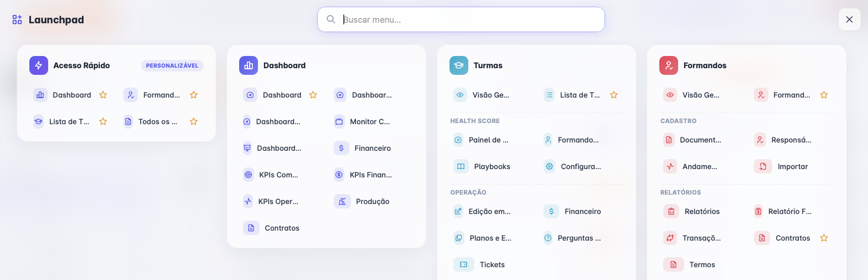Toggle favorite star for Contratos in Formandos
Screen dimensions: 868x280
click(824, 238)
